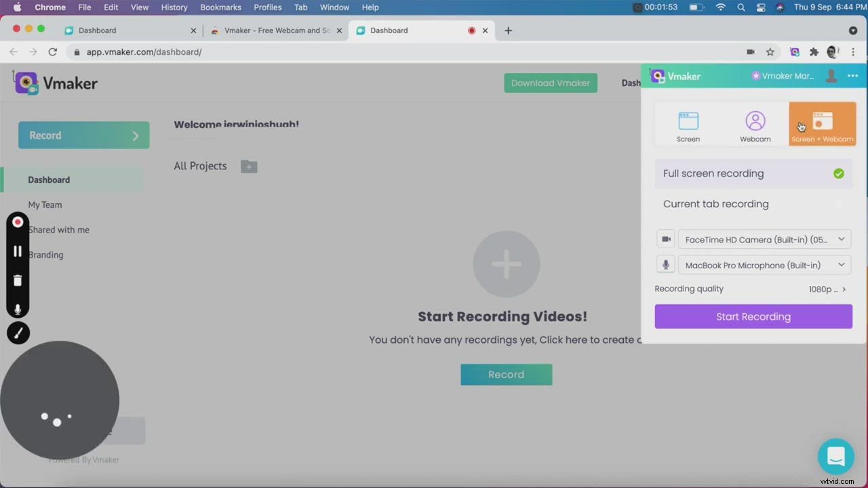This screenshot has height=488, width=868.
Task: Select Current tab recording
Action: (715, 203)
